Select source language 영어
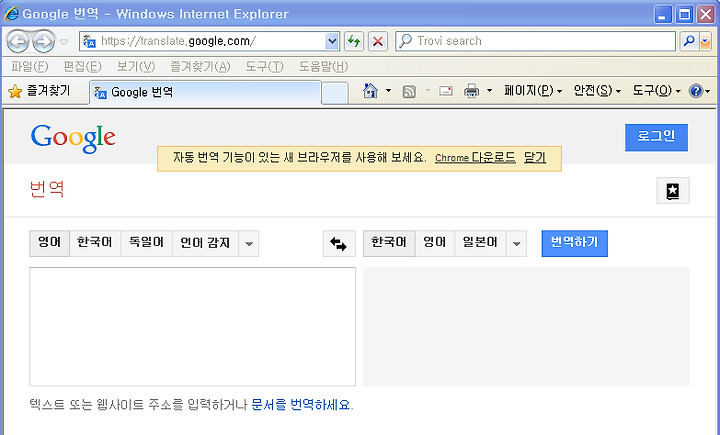This screenshot has height=435, width=720. click(50, 243)
